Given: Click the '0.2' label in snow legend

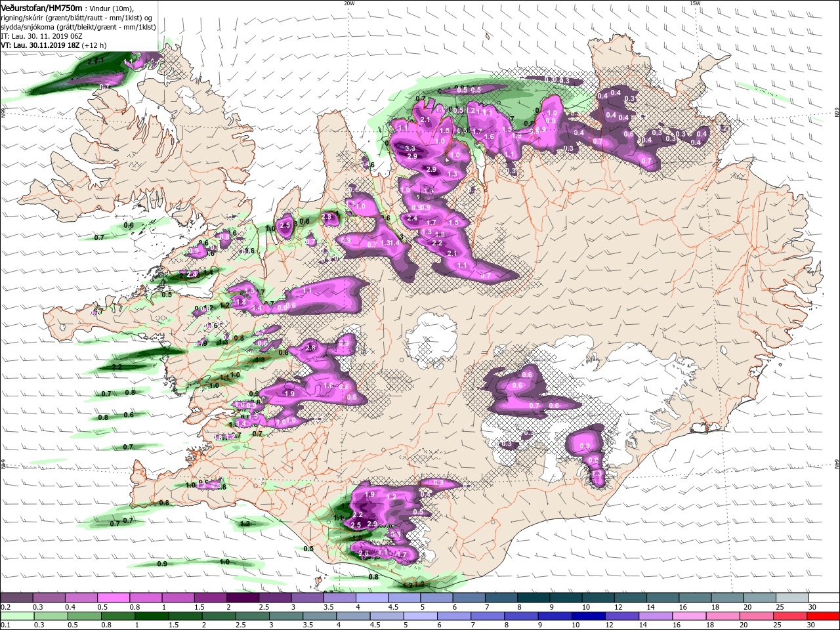Looking at the screenshot, I should (5, 607).
